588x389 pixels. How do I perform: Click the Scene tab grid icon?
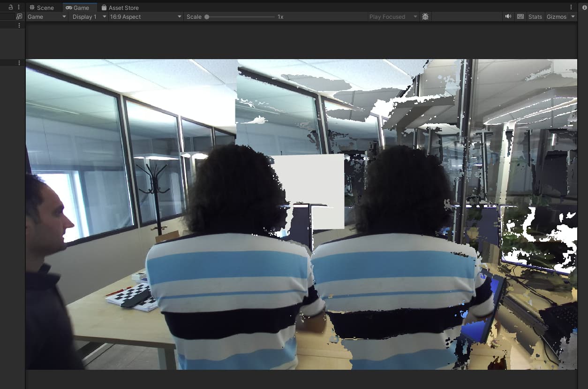click(32, 8)
